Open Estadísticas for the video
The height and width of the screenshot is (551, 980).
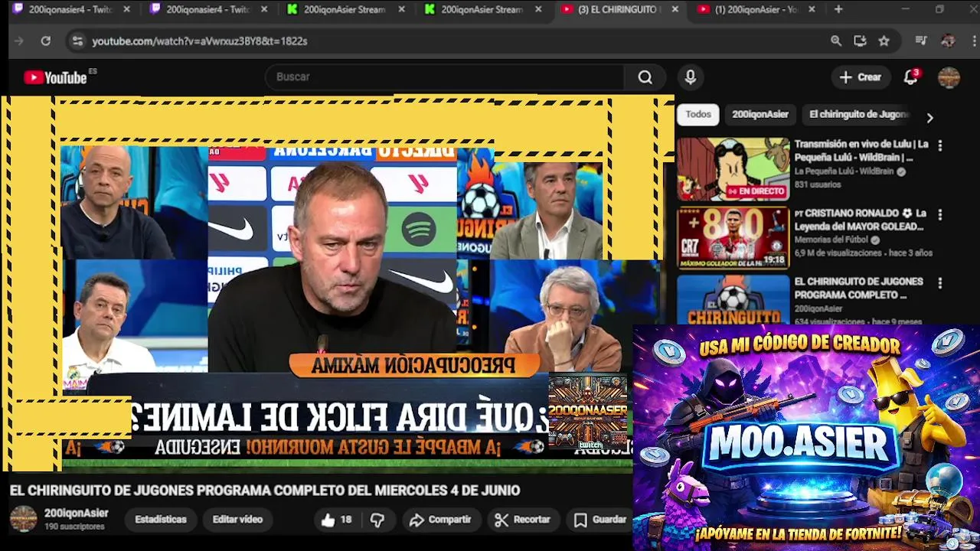pos(161,520)
